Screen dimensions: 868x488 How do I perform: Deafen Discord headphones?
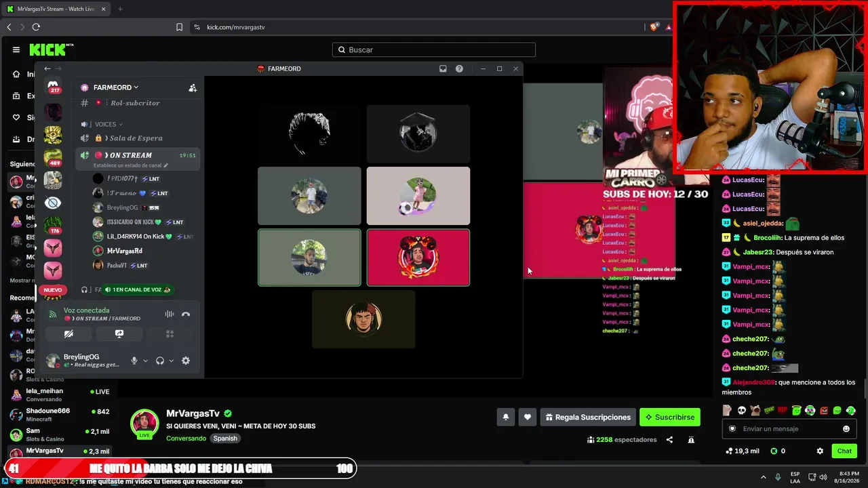tap(160, 361)
